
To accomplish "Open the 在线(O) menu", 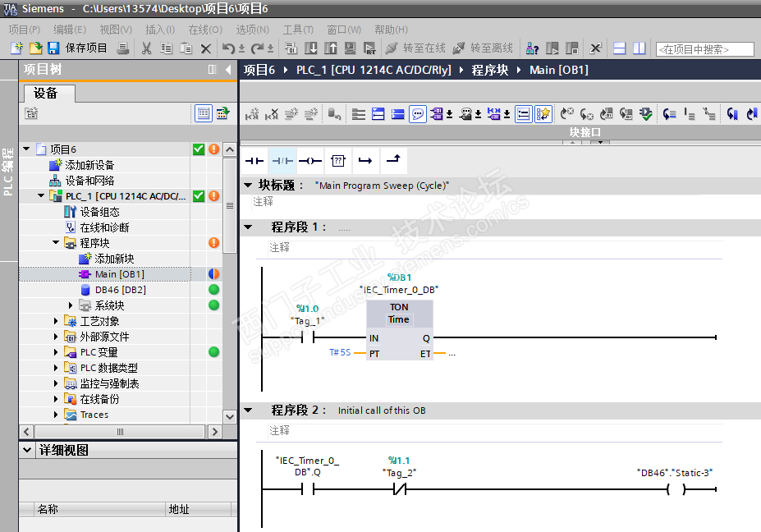I will click(204, 29).
